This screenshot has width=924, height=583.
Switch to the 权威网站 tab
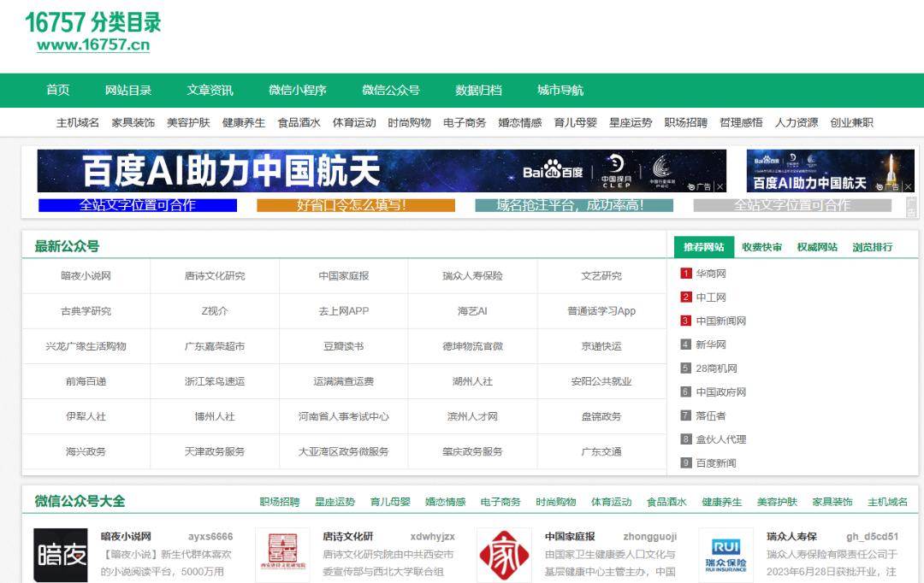click(817, 247)
